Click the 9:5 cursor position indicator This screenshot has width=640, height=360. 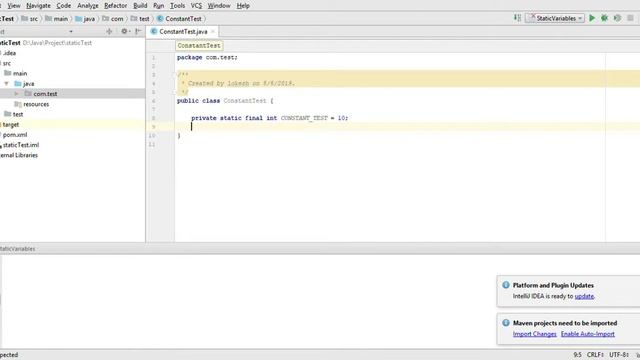click(577, 355)
